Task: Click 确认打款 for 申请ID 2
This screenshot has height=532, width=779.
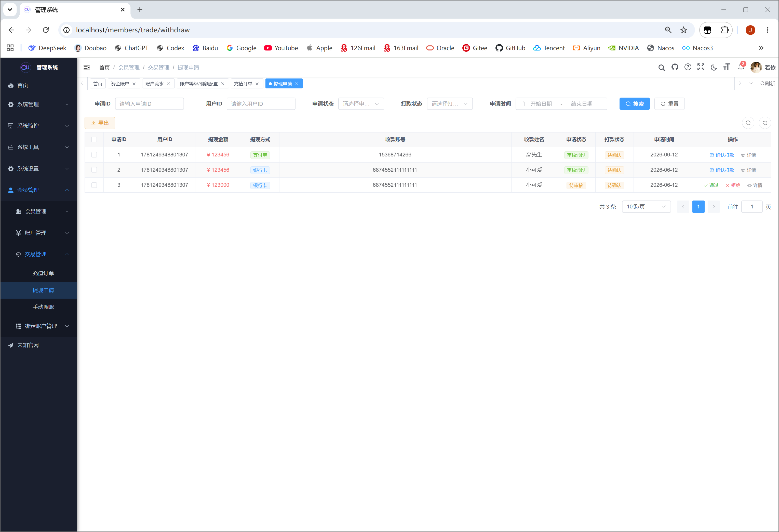Action: [x=722, y=170]
